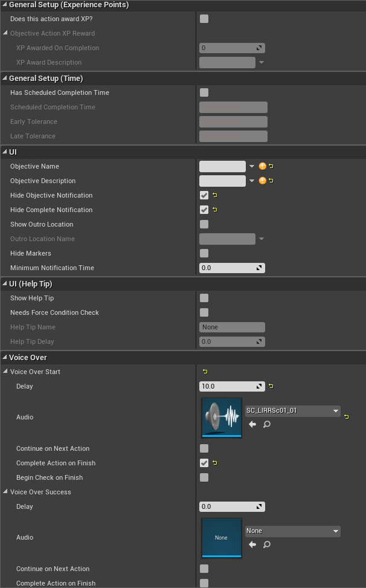Reset the Delay value to default
The height and width of the screenshot is (588, 366).
tap(272, 386)
